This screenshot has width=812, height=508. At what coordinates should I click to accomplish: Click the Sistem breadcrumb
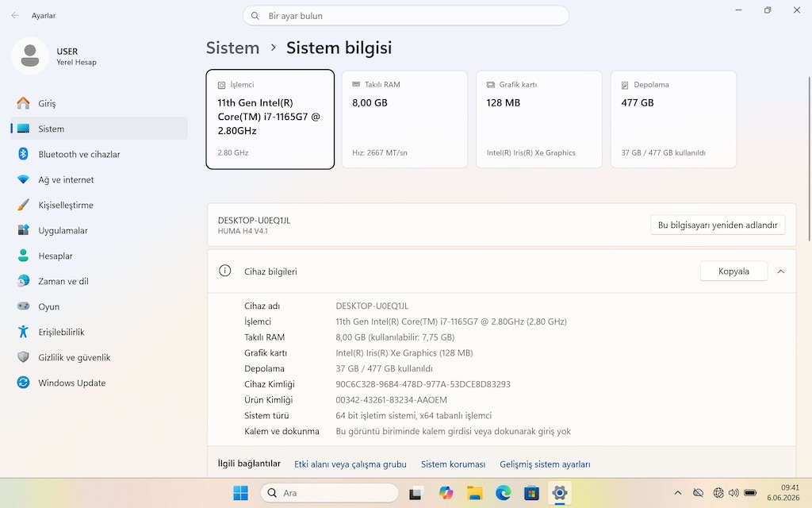(232, 48)
